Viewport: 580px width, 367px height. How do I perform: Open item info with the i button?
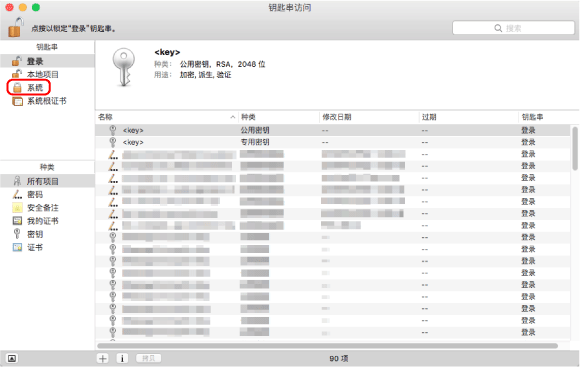click(122, 358)
